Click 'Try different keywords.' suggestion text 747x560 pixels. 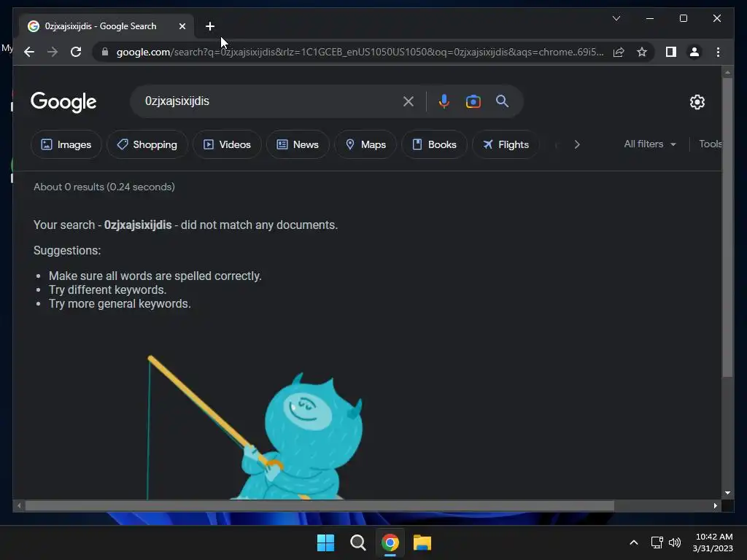pyautogui.click(x=108, y=289)
